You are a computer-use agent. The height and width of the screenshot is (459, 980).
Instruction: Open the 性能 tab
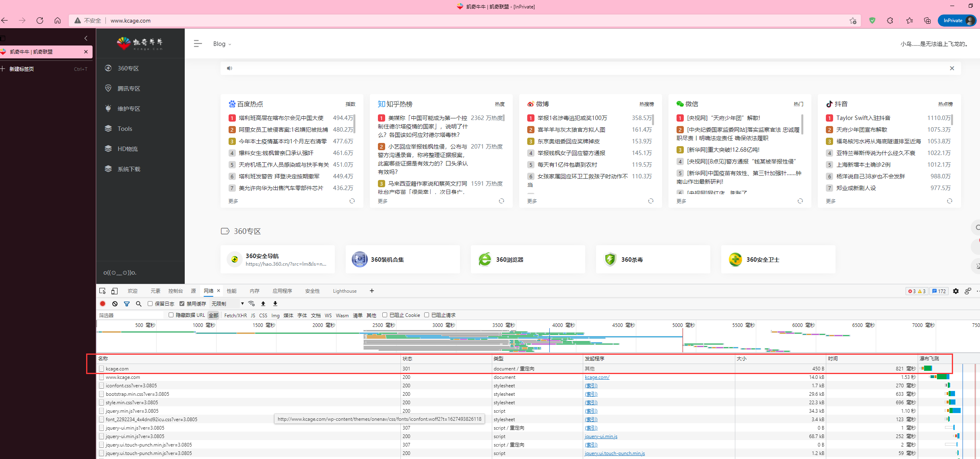click(231, 291)
